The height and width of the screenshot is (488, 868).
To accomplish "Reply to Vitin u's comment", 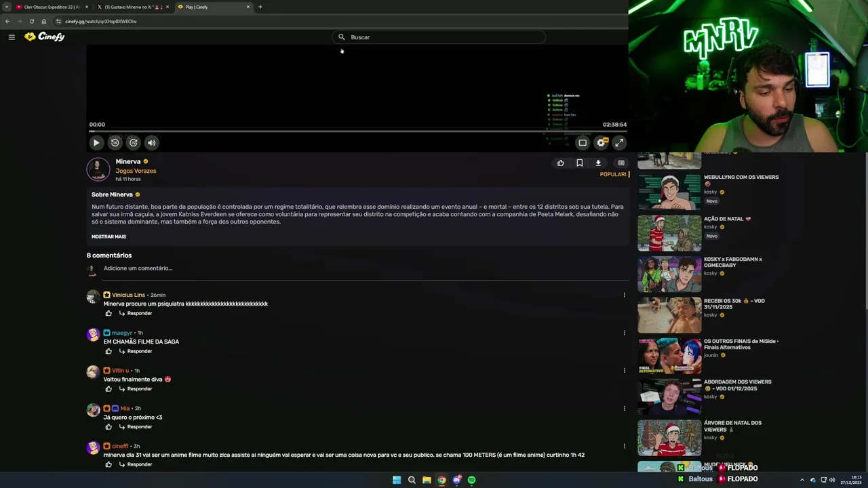I will click(136, 389).
